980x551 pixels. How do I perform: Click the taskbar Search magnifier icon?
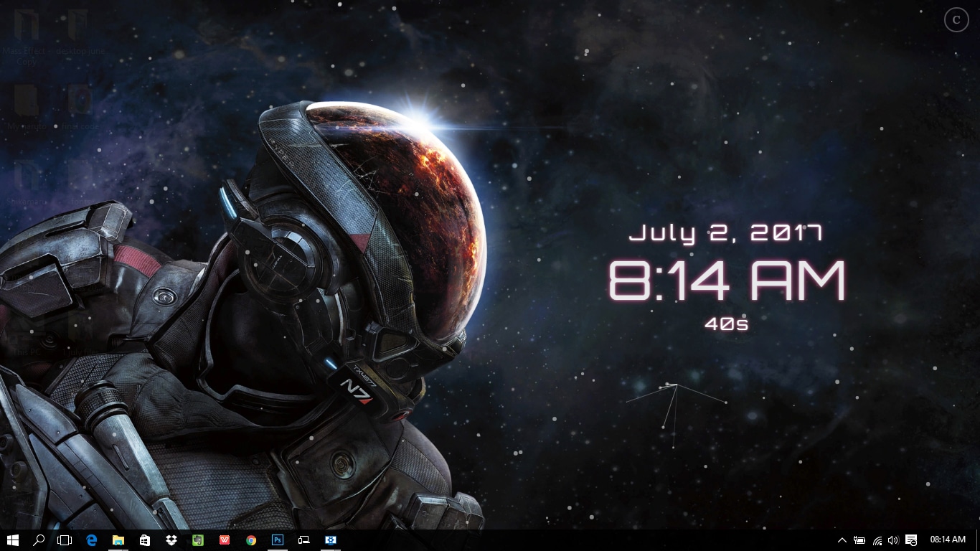pyautogui.click(x=39, y=540)
